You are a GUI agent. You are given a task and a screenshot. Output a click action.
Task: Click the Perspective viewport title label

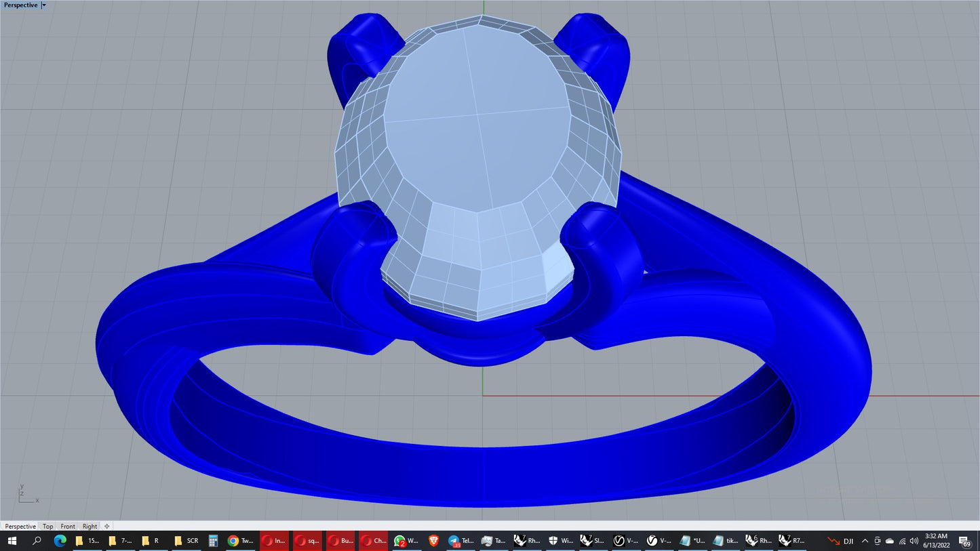point(21,5)
